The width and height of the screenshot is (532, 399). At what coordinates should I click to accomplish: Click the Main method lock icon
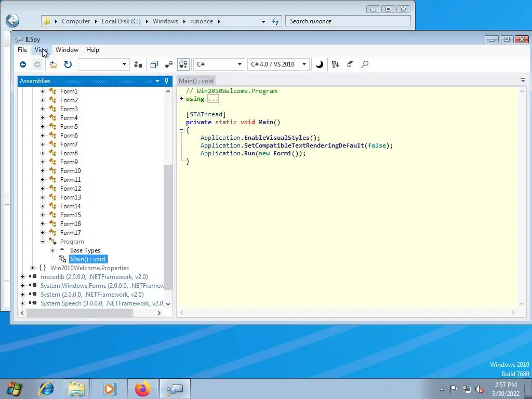(x=62, y=259)
